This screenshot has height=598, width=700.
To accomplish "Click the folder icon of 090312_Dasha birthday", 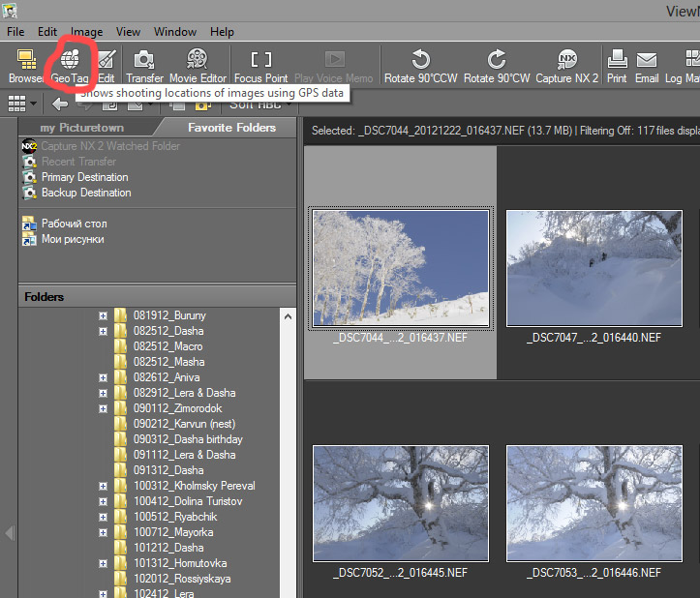I will coord(120,439).
